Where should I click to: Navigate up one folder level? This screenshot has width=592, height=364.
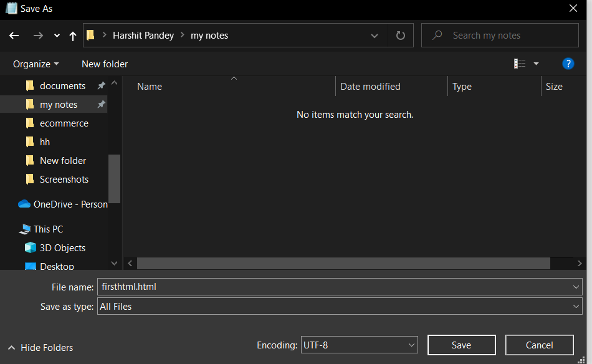point(73,36)
